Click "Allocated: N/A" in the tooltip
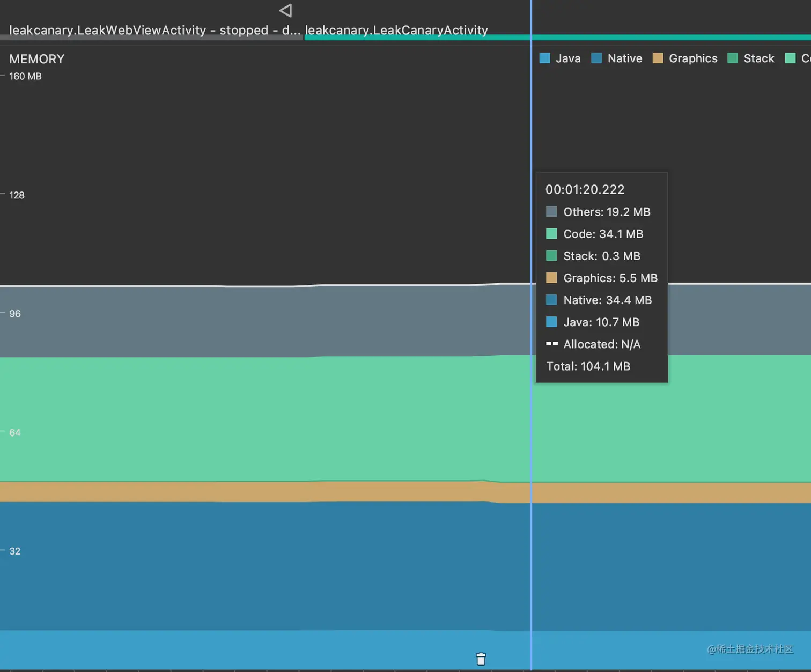 602,344
